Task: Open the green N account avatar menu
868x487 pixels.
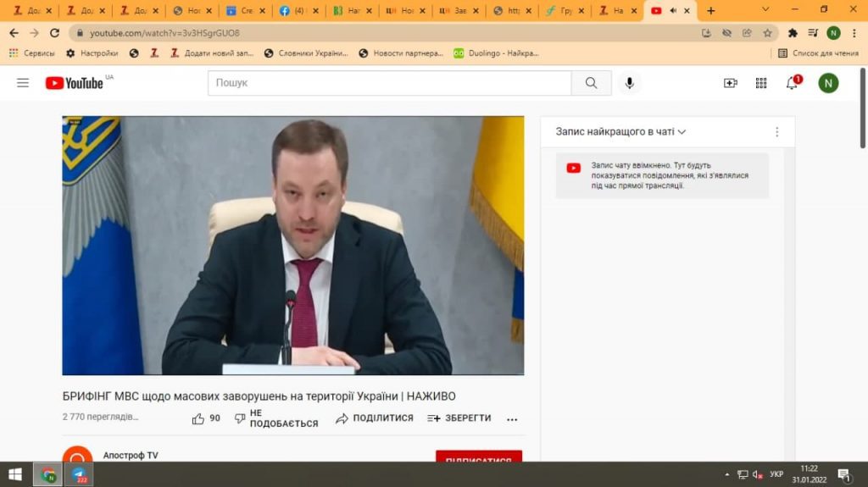Action: click(827, 83)
